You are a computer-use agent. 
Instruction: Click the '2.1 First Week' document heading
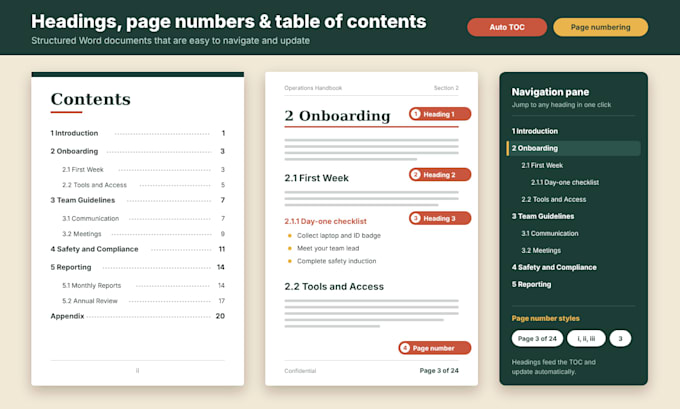[317, 178]
